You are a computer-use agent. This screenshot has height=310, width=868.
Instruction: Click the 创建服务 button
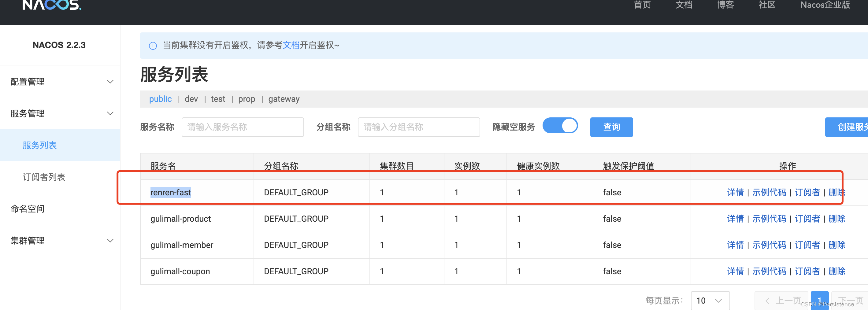click(846, 127)
